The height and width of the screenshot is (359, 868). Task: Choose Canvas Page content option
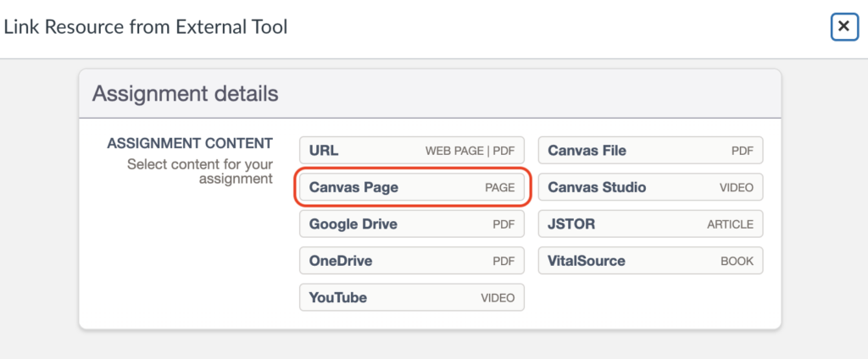click(412, 187)
